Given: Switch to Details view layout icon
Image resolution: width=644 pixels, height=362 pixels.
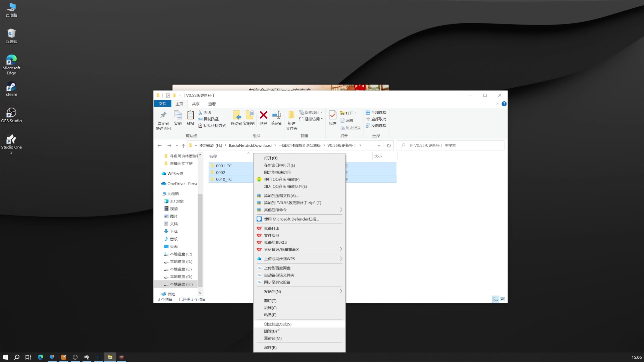Looking at the screenshot, I should tap(495, 299).
